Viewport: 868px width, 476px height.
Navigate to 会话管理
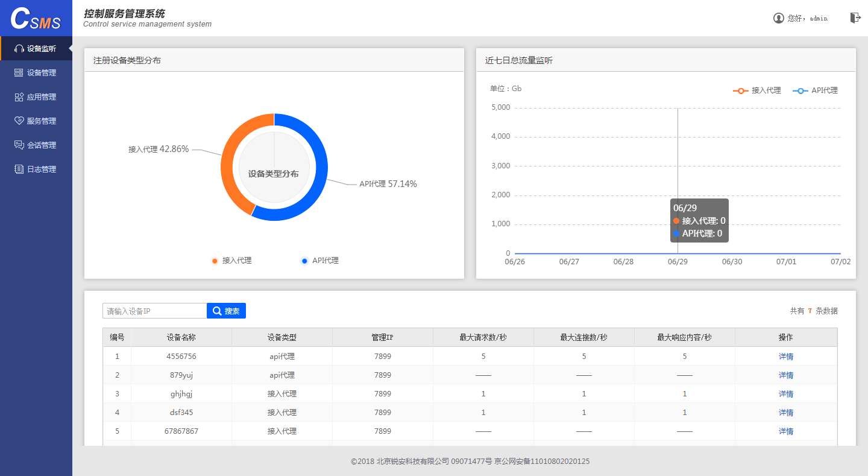point(36,145)
